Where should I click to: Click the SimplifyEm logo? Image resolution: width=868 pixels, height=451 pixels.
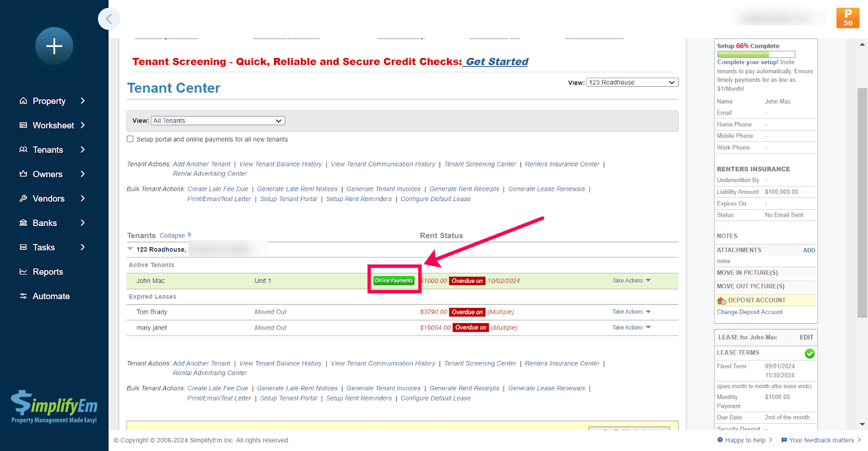tap(54, 407)
